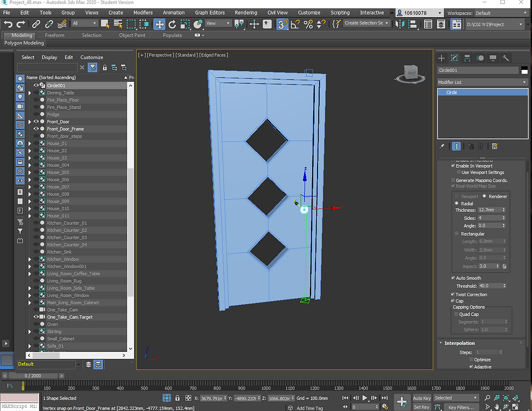Activate the Select and Rotate tool

[x=173, y=24]
